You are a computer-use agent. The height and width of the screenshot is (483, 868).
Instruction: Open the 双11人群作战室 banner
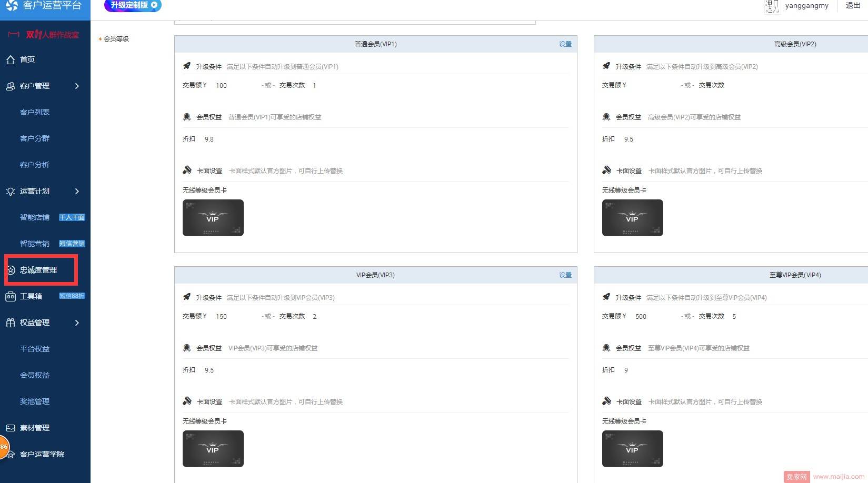[44, 35]
